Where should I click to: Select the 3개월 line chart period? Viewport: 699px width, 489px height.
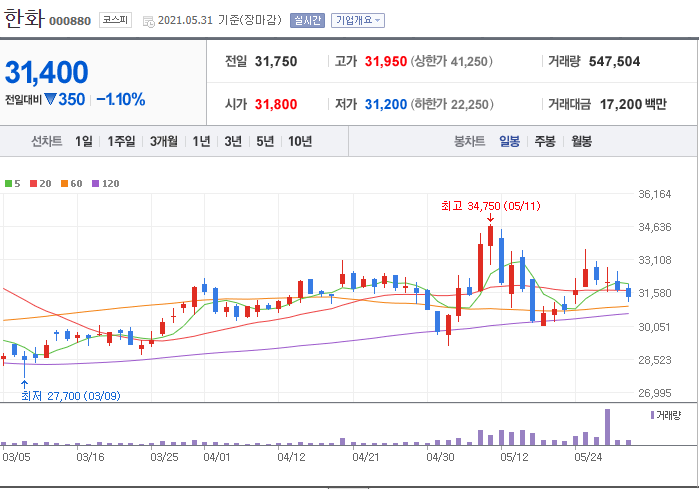(x=164, y=142)
